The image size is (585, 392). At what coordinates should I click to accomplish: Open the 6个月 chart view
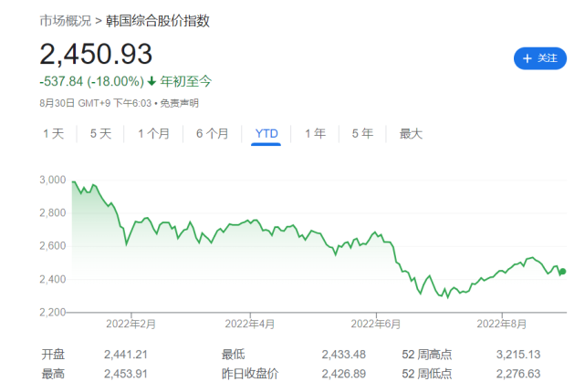[x=212, y=134]
